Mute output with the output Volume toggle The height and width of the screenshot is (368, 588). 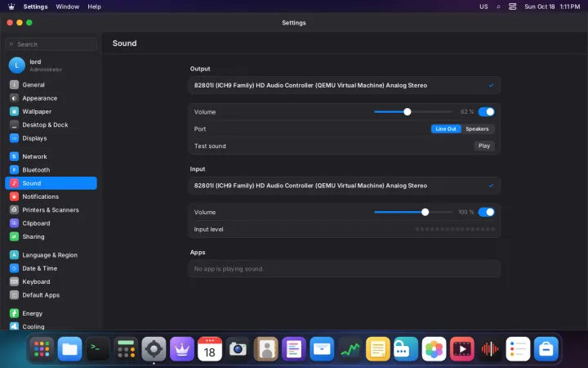coord(487,112)
